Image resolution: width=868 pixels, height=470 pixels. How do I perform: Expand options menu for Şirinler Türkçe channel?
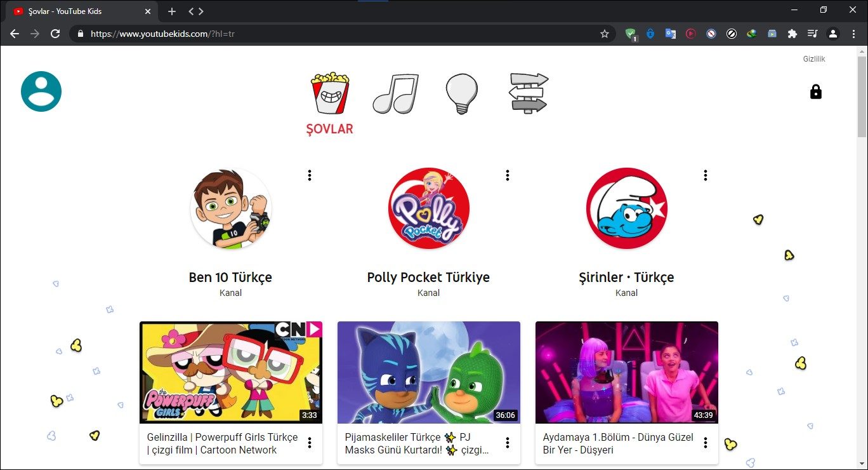(x=706, y=175)
